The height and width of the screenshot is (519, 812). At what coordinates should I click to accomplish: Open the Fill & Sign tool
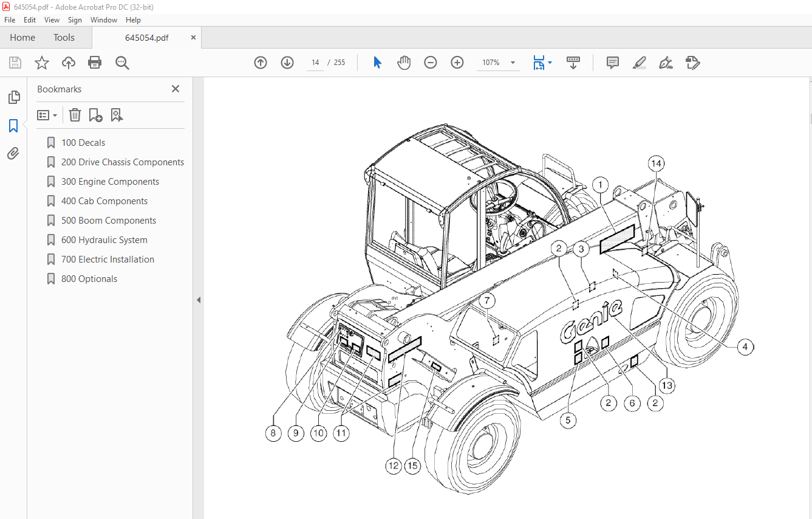point(666,63)
